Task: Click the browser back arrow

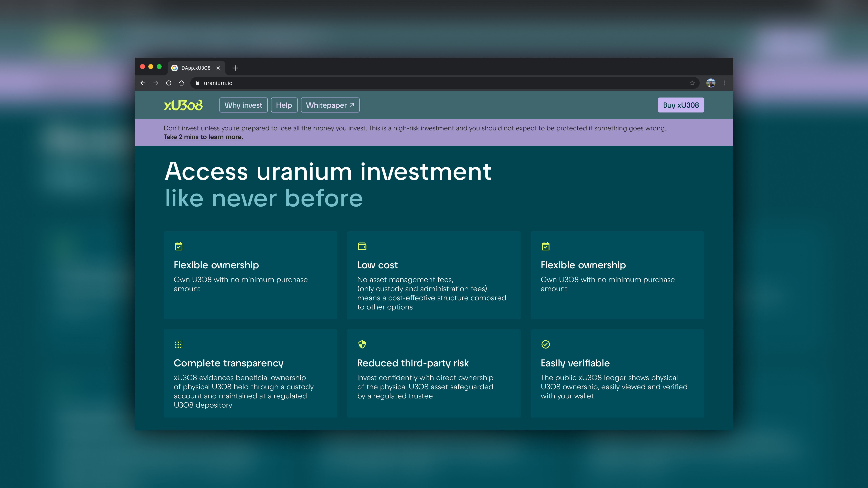Action: click(143, 83)
